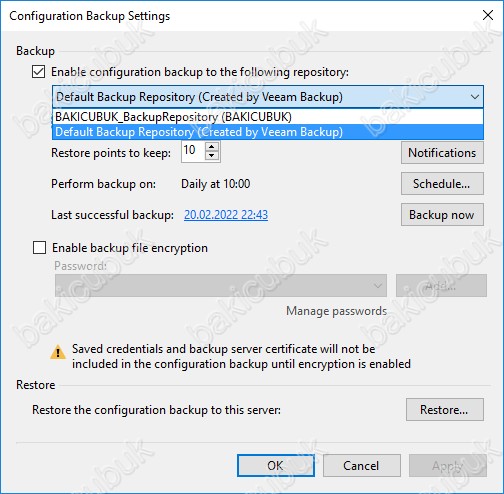Image resolution: width=504 pixels, height=494 pixels.
Task: Start a backup with Backup now
Action: 442,215
